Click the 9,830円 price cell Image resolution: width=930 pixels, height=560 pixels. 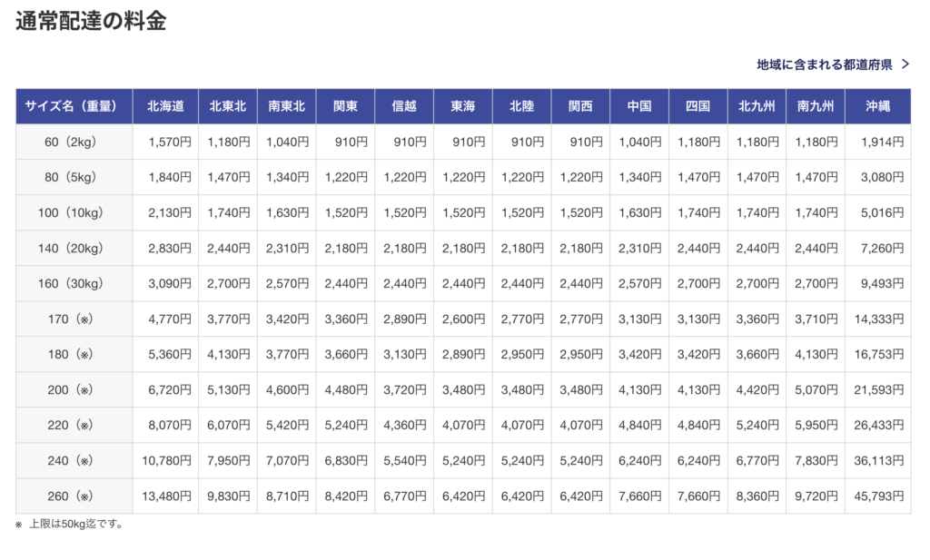coord(228,496)
